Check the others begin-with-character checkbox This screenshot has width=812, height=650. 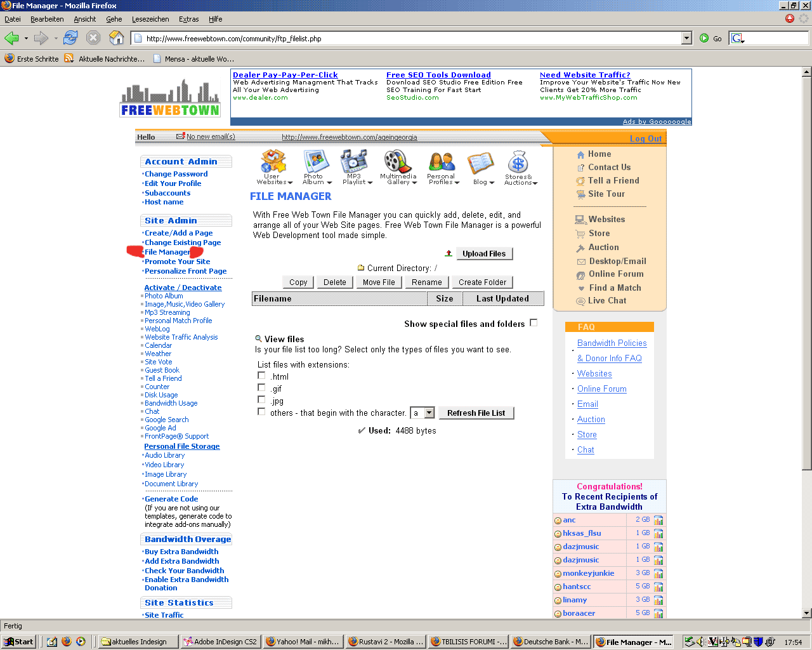261,411
